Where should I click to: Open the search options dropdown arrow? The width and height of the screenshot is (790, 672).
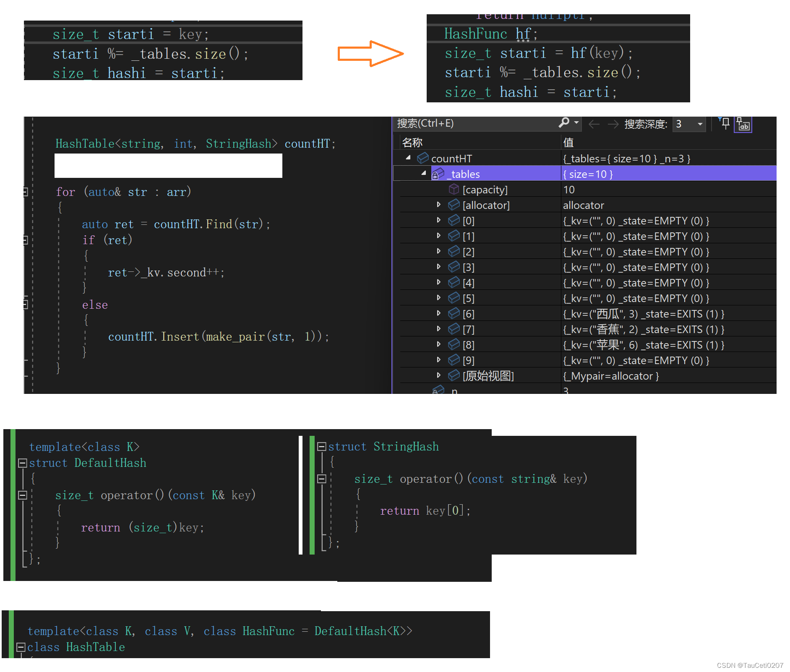click(576, 123)
